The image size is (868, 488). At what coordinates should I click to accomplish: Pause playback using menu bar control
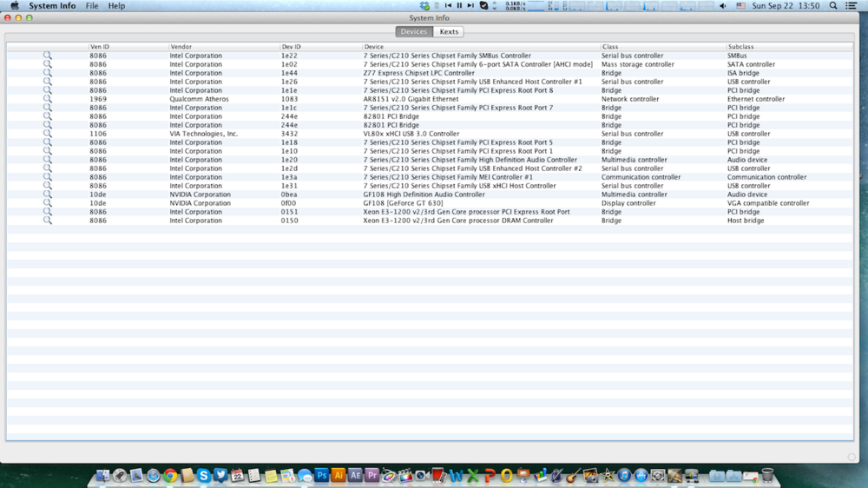point(459,6)
